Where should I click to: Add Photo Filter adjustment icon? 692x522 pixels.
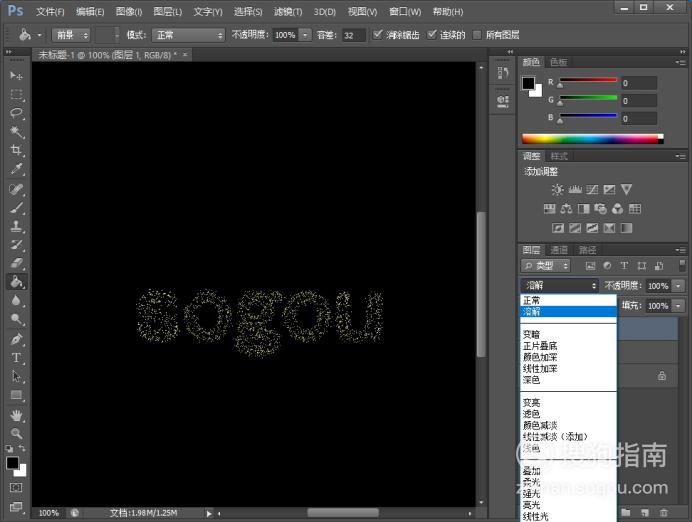pos(601,209)
